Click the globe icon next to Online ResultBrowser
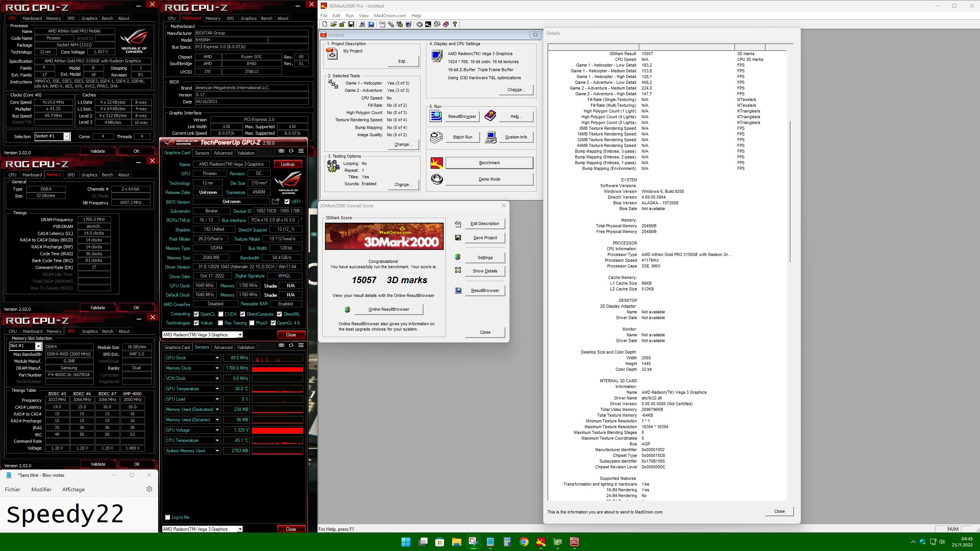 tap(347, 309)
